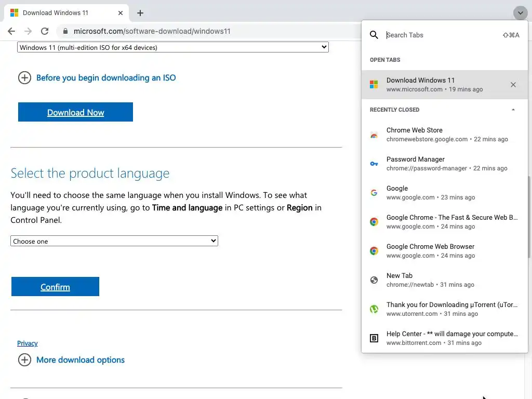532x399 pixels.
Task: Click the Select the product language heading
Action: point(90,173)
